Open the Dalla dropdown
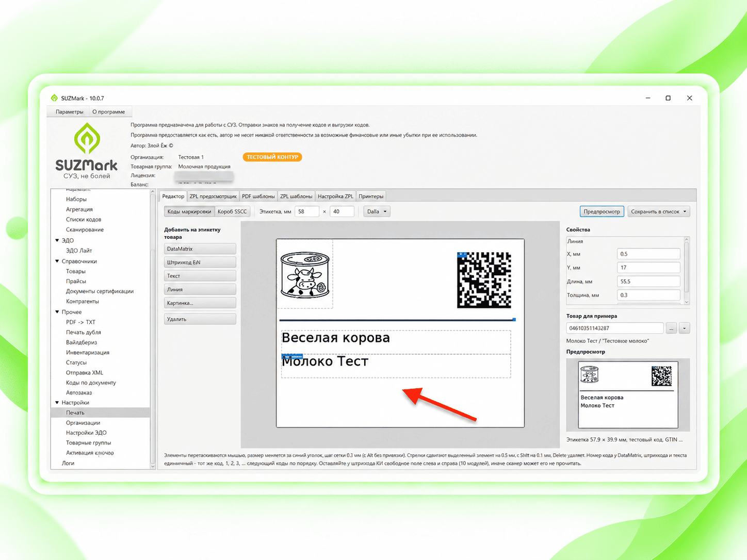 [x=377, y=211]
